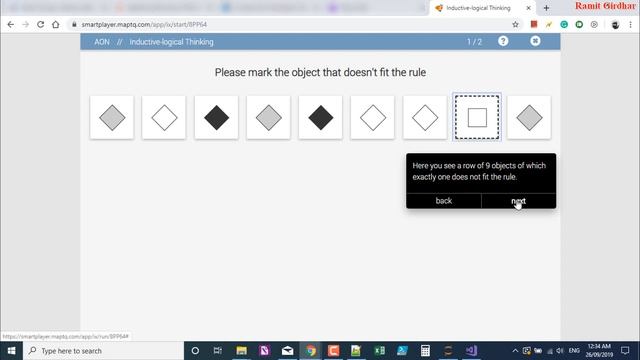Pick the seventh white diamond object
This screenshot has width=640, height=360.
tap(425, 118)
